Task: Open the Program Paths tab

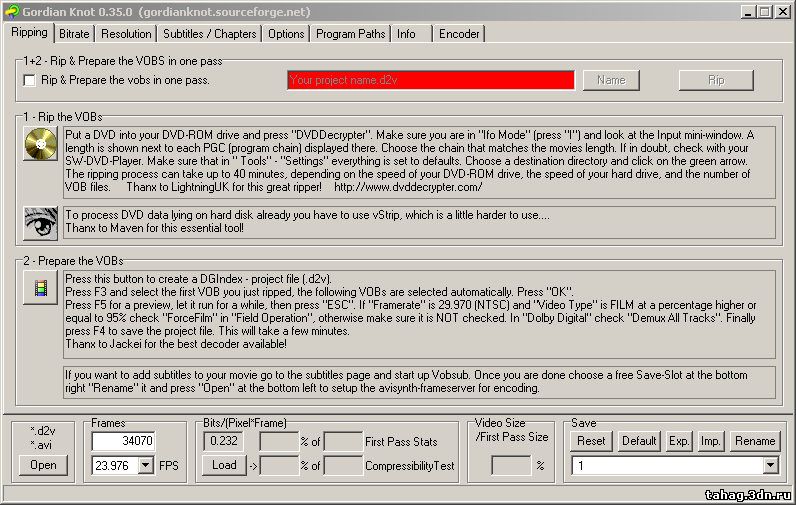Action: 350,33
